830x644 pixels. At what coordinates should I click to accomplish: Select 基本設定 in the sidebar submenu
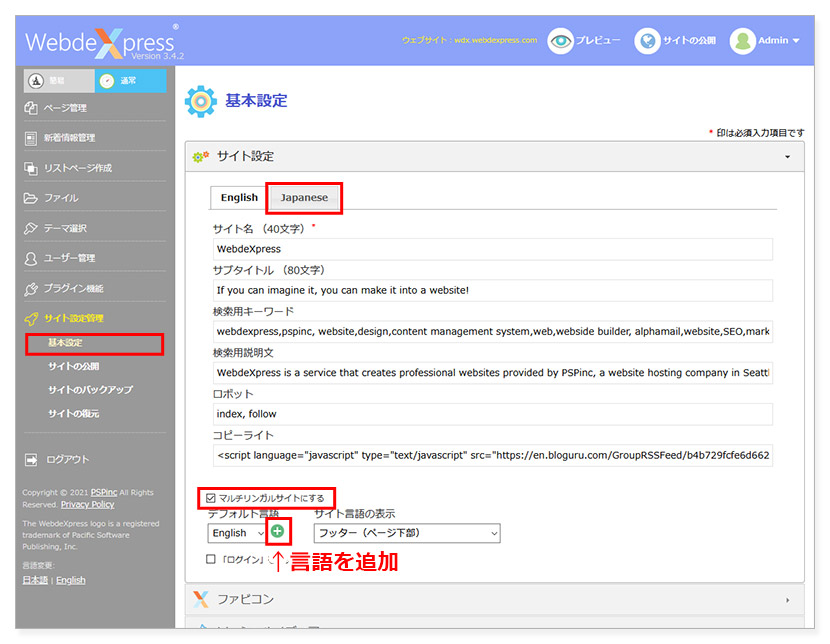(x=65, y=343)
